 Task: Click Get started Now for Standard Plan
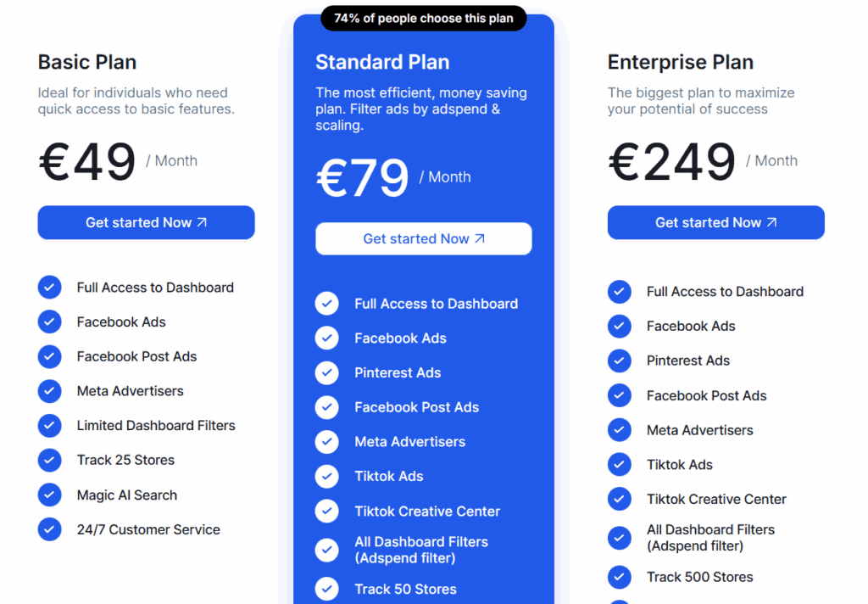[x=423, y=238]
